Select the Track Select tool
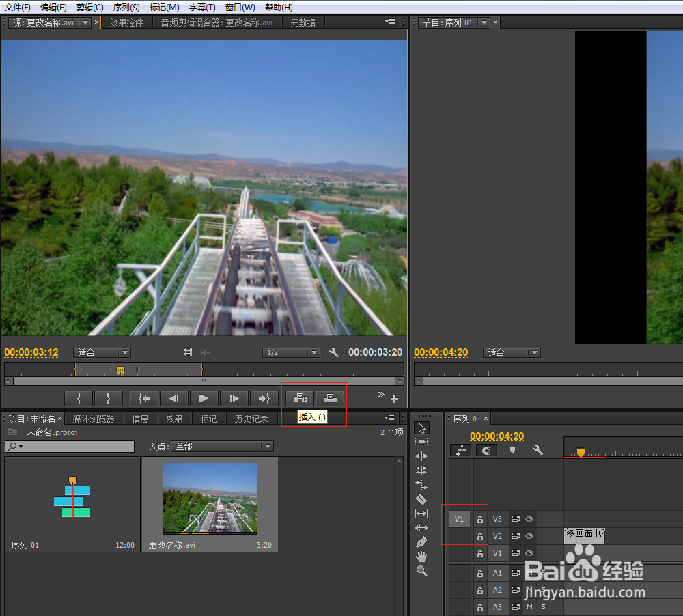The width and height of the screenshot is (683, 616). (x=421, y=442)
